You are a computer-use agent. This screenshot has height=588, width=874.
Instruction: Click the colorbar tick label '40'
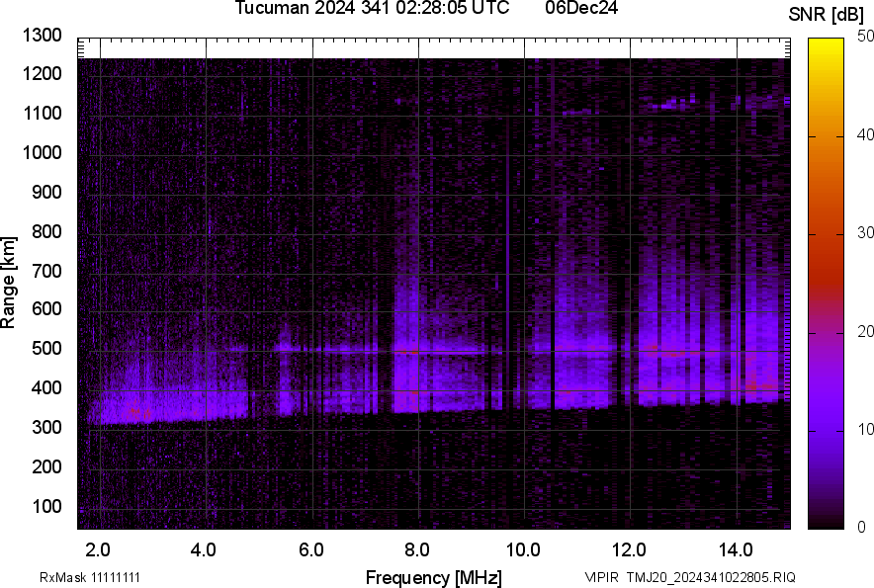click(x=866, y=134)
